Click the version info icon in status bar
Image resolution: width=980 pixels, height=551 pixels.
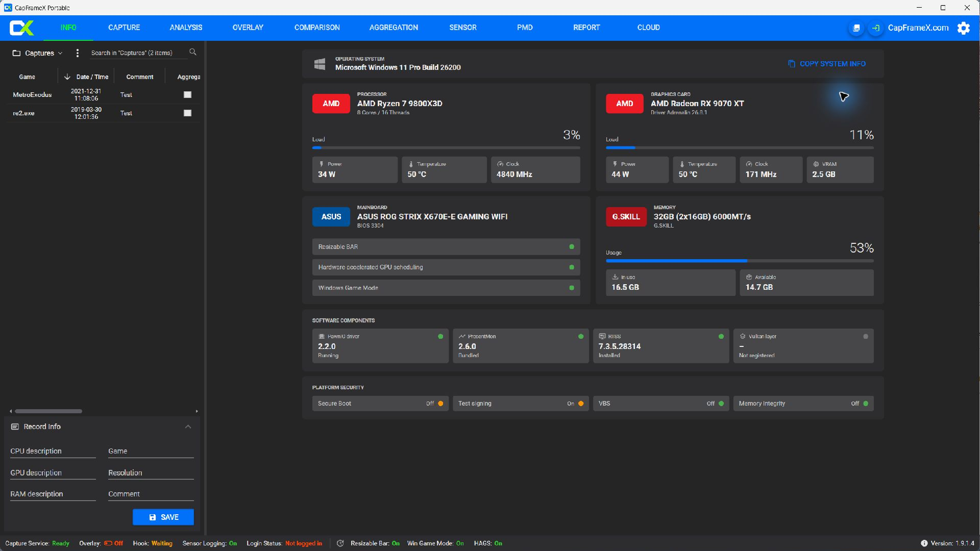pos(924,543)
